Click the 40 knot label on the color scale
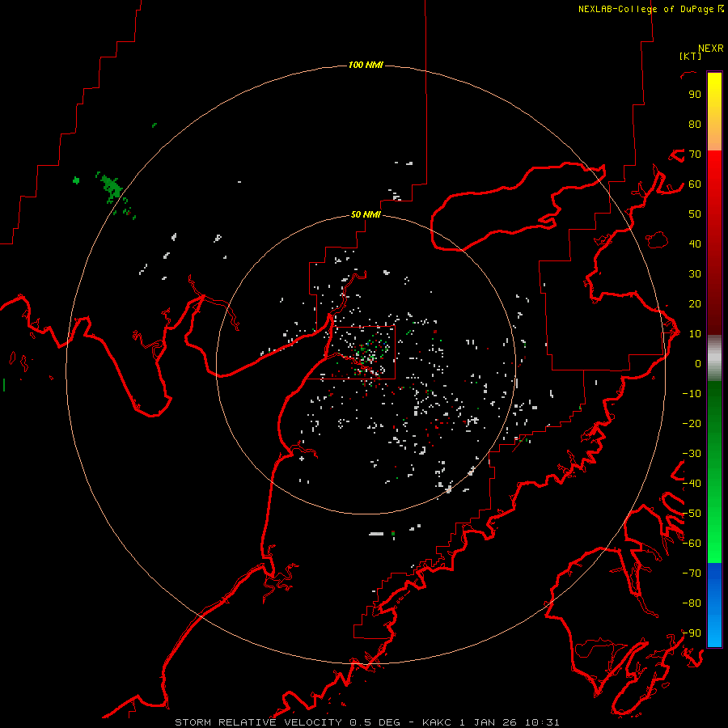The width and height of the screenshot is (728, 728). (695, 243)
